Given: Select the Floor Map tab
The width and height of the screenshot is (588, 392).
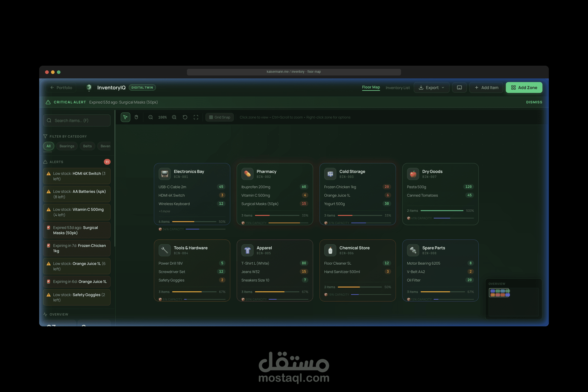Looking at the screenshot, I should [371, 87].
